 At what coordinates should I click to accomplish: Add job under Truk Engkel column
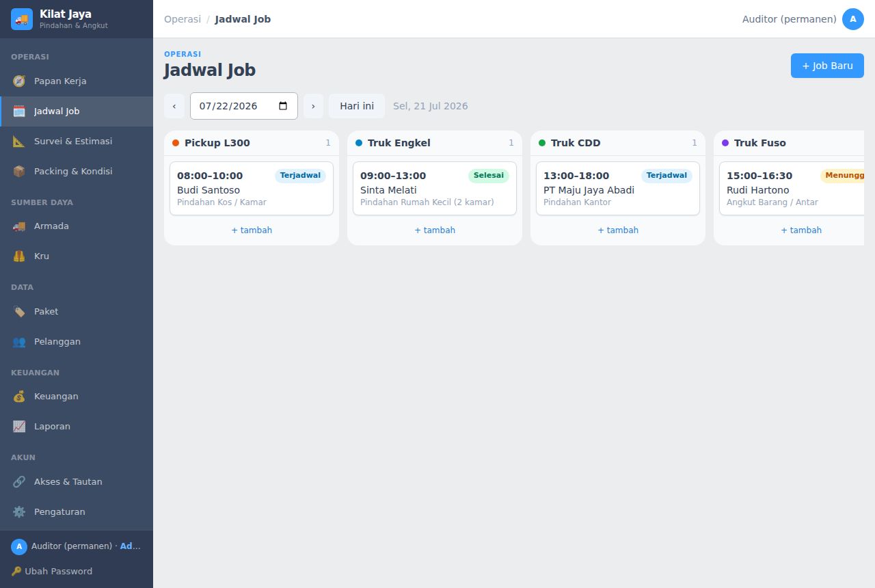tap(435, 230)
